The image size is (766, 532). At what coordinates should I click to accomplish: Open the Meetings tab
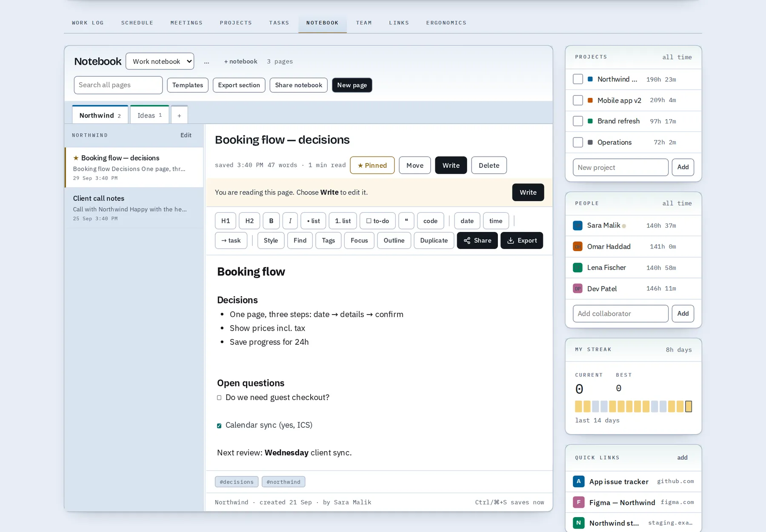coord(186,23)
